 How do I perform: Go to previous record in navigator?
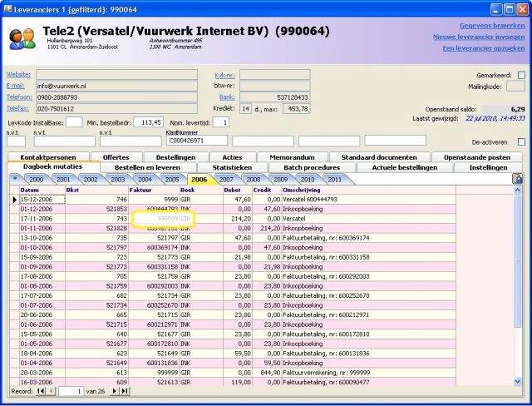[51, 391]
